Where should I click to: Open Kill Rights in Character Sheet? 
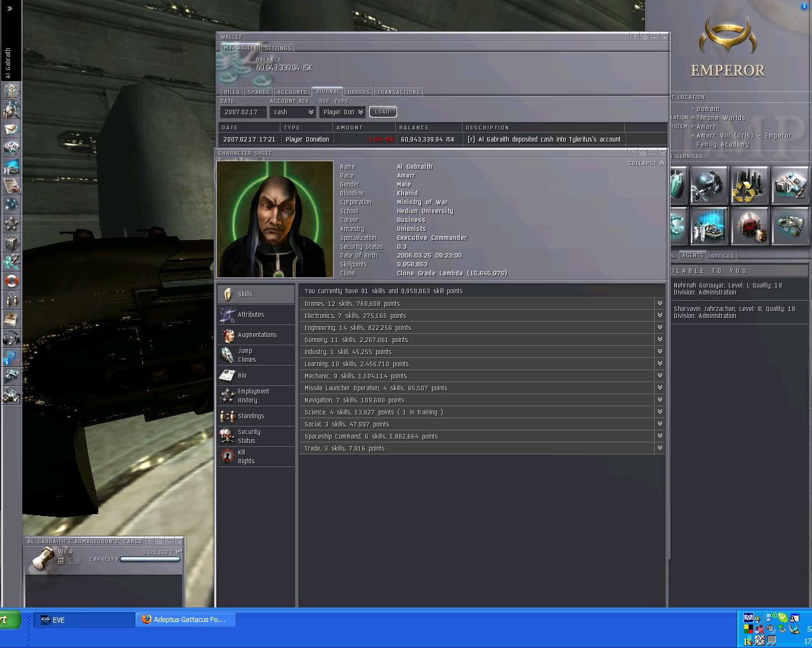(256, 457)
